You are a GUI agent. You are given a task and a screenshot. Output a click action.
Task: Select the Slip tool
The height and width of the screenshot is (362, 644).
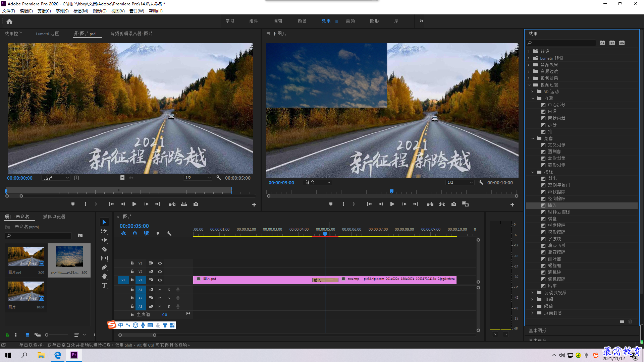[x=104, y=258]
